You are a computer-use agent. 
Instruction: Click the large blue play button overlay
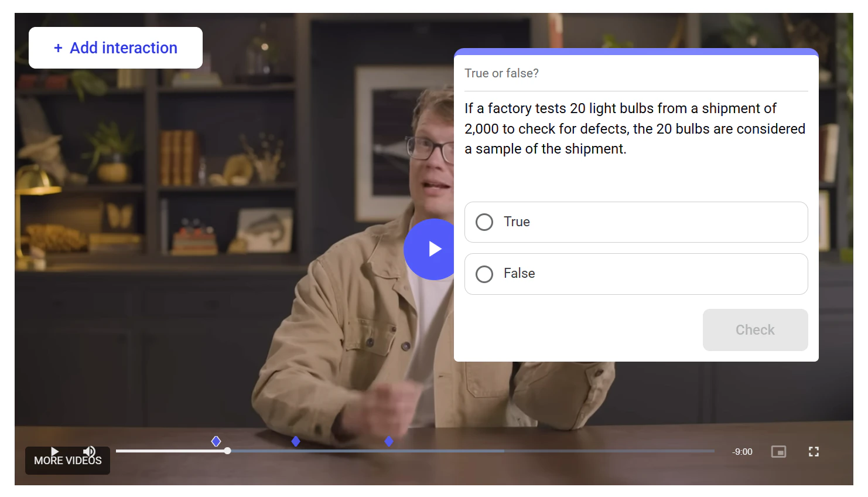429,249
